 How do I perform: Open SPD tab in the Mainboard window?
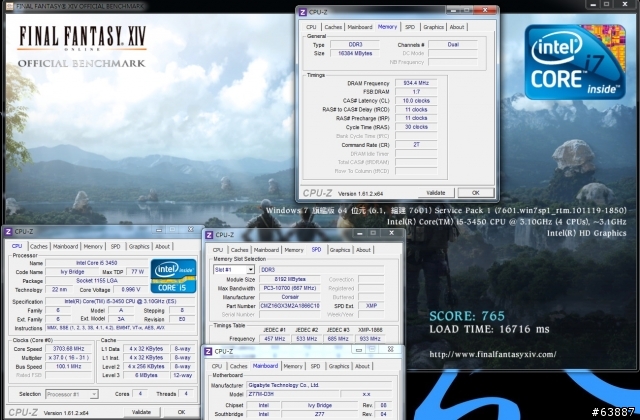point(316,367)
